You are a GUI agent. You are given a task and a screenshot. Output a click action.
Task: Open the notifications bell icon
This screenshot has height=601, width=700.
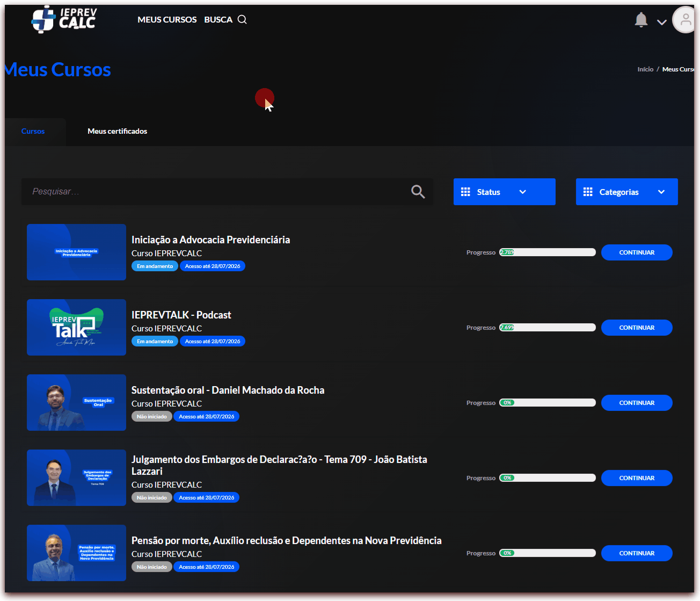coord(641,20)
